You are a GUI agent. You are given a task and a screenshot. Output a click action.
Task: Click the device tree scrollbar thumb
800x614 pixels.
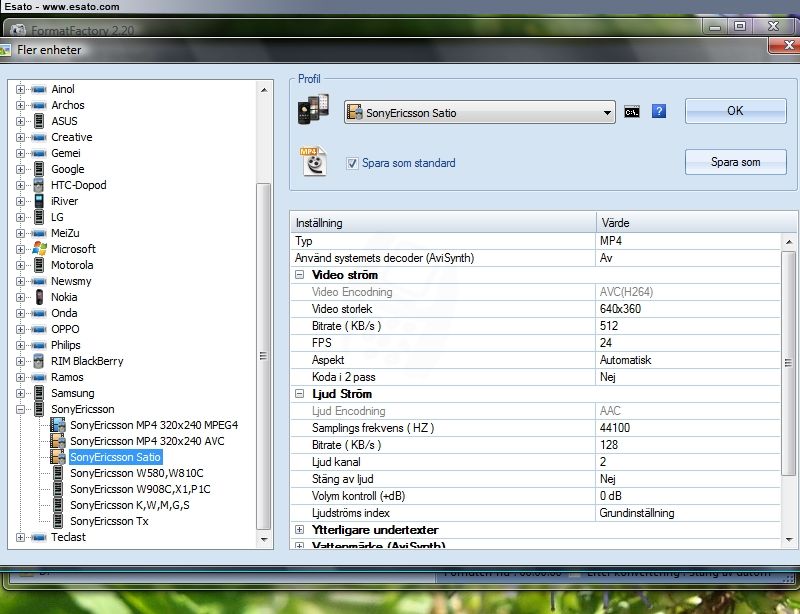[263, 356]
